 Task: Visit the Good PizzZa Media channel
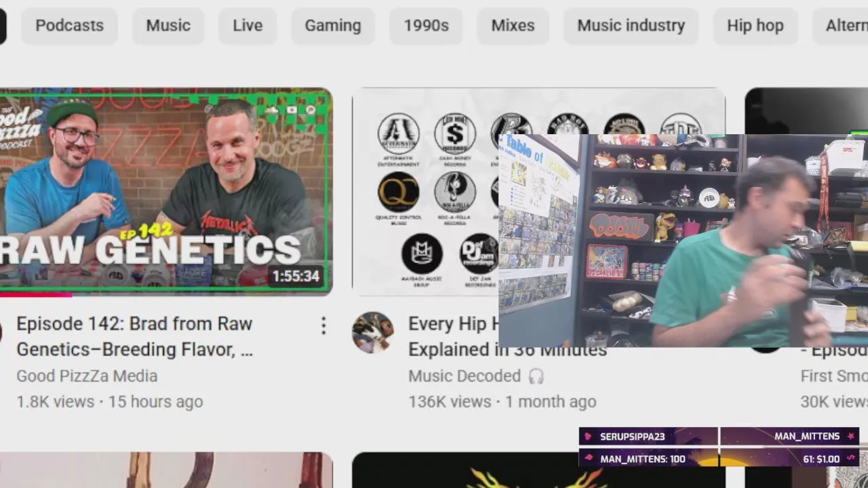coord(87,375)
